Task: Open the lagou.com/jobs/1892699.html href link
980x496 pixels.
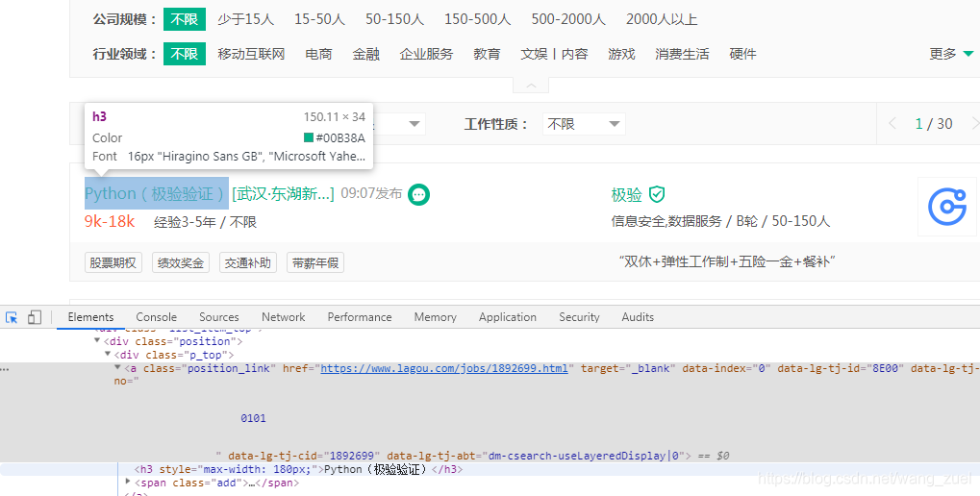Action: click(443, 368)
